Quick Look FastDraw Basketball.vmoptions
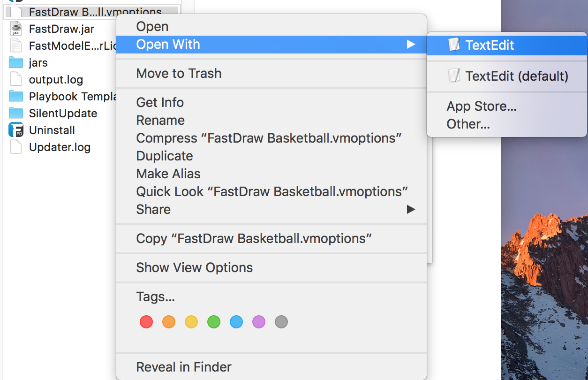The height and width of the screenshot is (380, 588). pos(272,192)
